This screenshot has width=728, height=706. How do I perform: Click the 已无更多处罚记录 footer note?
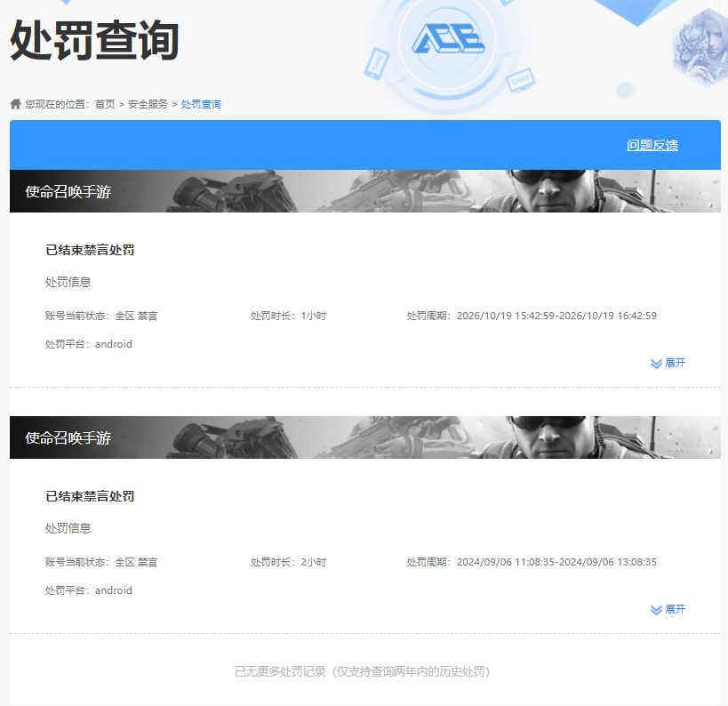(x=363, y=671)
